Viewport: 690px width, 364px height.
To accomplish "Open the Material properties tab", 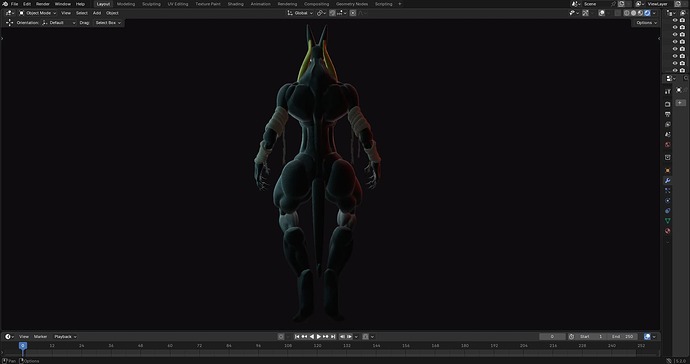I will 668,231.
